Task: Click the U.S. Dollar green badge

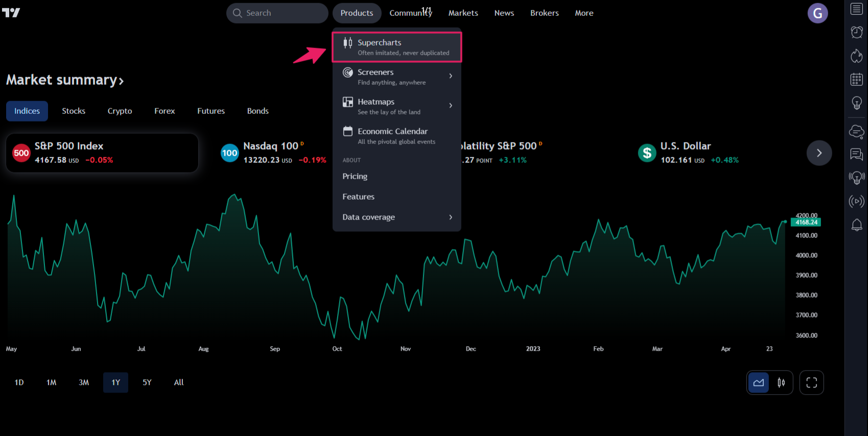Action: pos(647,153)
